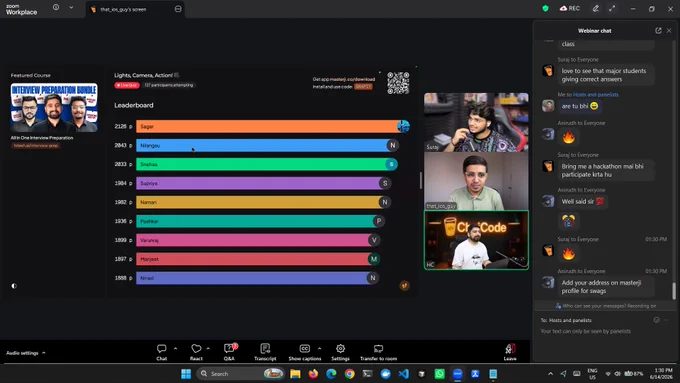Image resolution: width=680 pixels, height=383 pixels.
Task: Pop out the Webinar chat panel
Action: coord(658,30)
